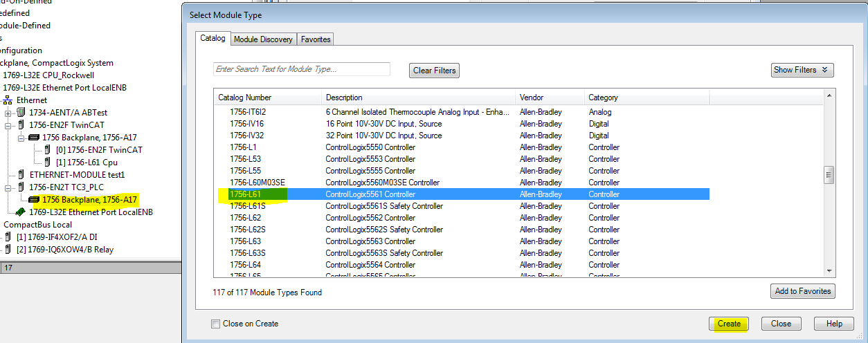Select the first 1769-L32E Ethernet Port LocalENB tree item
The image size is (868, 343).
(65, 88)
